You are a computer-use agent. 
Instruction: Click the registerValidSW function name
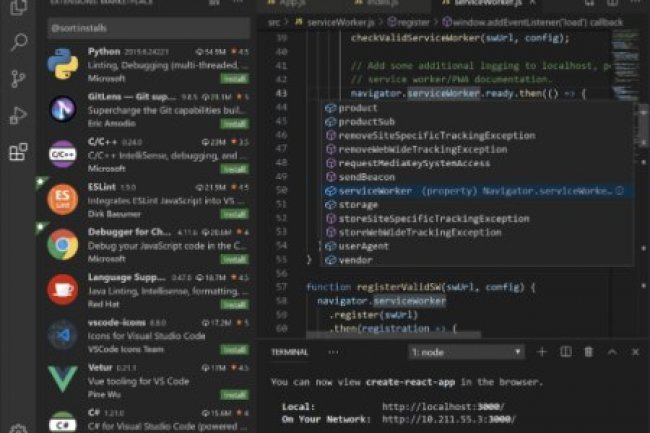(399, 287)
